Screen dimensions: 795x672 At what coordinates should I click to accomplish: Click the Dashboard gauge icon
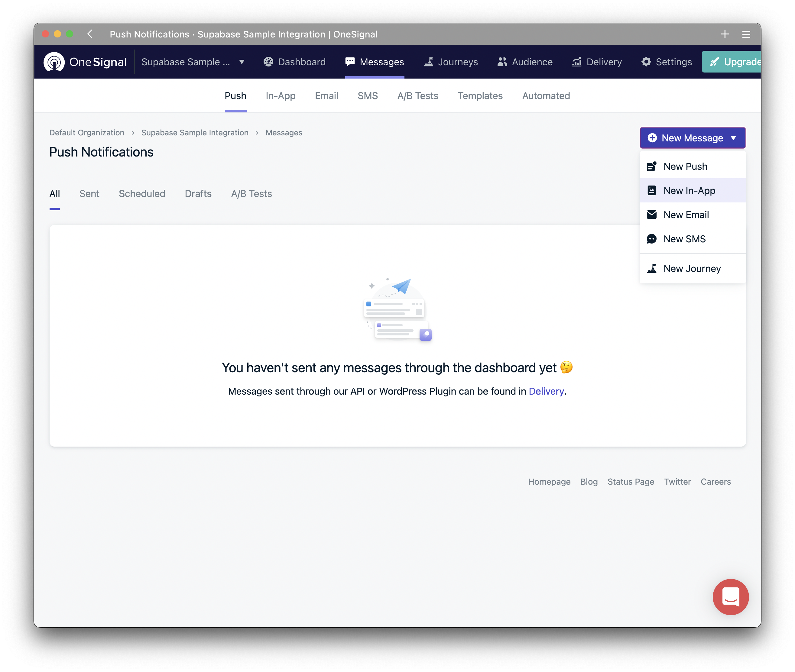tap(268, 62)
